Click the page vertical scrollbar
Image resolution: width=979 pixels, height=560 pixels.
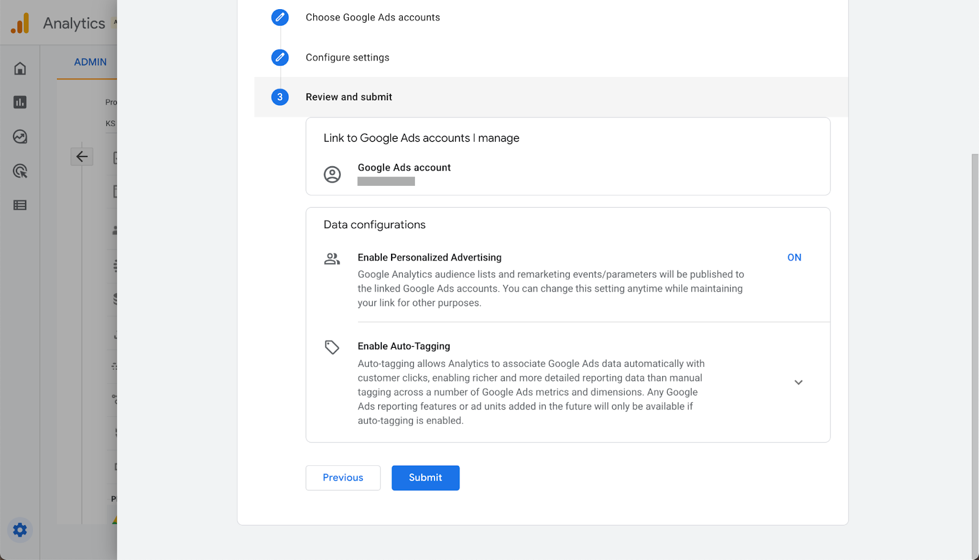(975, 355)
